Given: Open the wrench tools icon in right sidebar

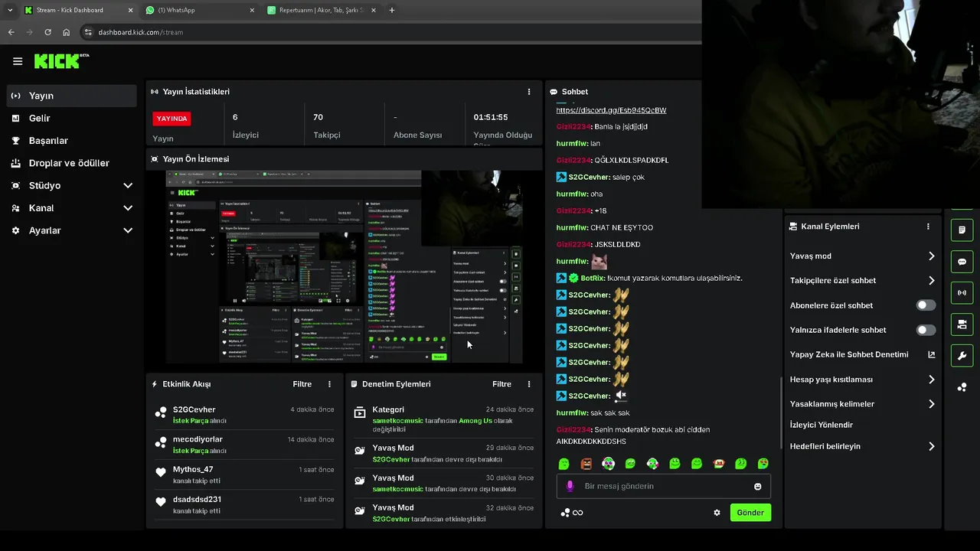Looking at the screenshot, I should 962,356.
